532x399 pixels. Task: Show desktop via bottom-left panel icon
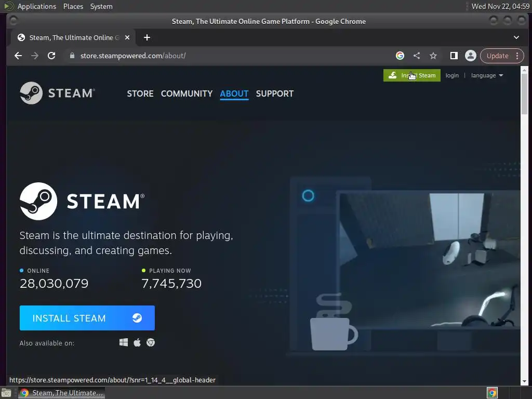pyautogui.click(x=6, y=393)
